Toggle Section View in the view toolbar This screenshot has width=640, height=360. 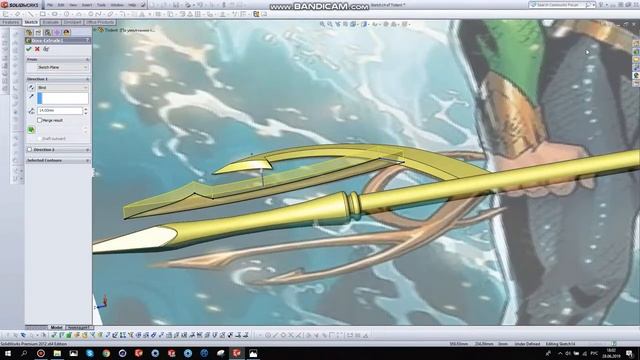point(345,24)
